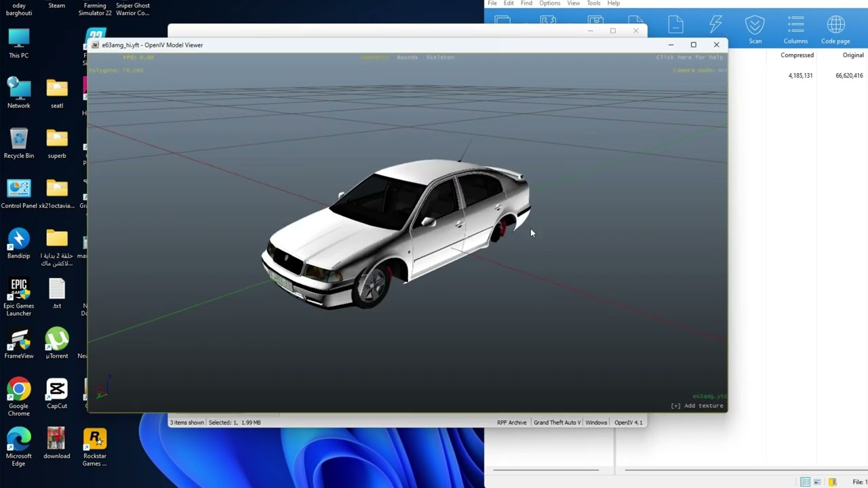Open the Options menu in Bandizip
The height and width of the screenshot is (488, 868).
[550, 3]
